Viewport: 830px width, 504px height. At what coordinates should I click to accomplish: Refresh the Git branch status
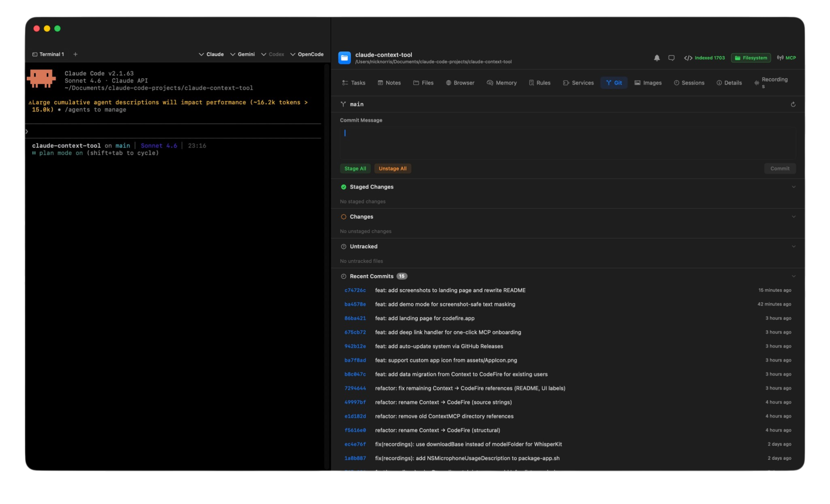point(792,104)
